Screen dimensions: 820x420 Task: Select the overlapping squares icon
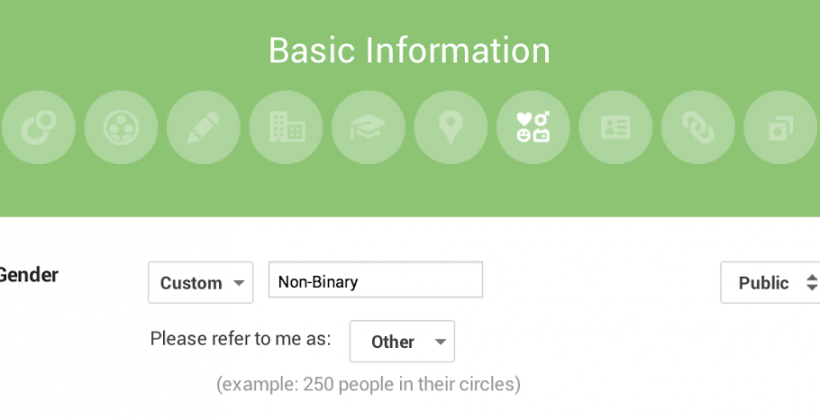coord(779,127)
